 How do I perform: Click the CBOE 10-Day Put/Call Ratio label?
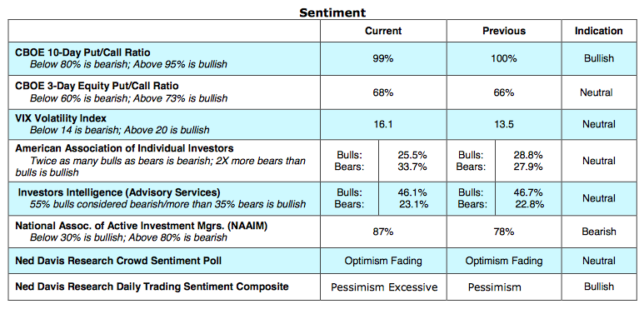82,52
